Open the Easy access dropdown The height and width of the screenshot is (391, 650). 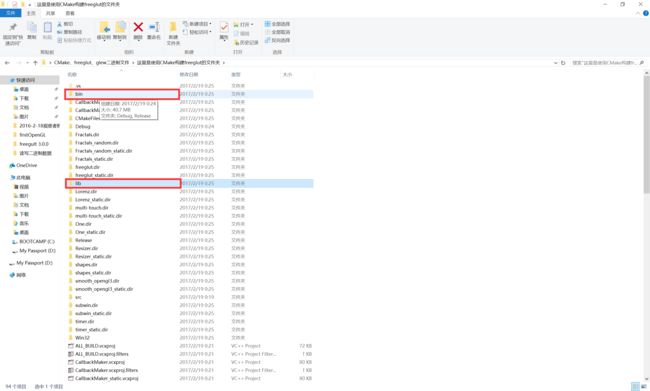197,32
